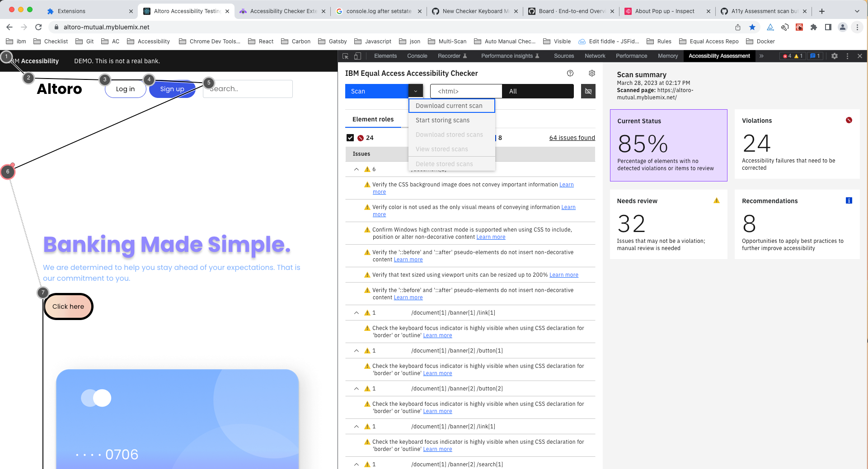Open a new browser tab

(x=822, y=11)
